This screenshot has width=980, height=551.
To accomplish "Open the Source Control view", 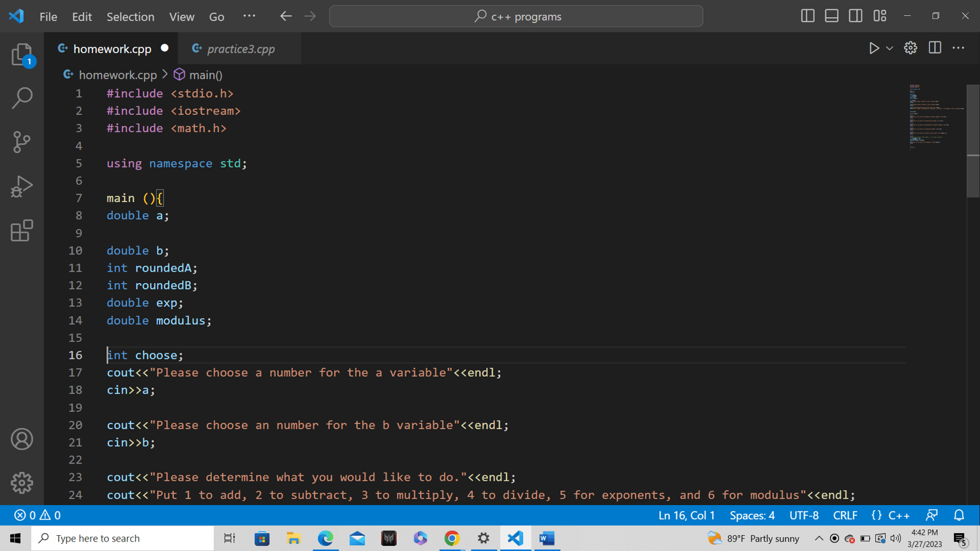I will (x=22, y=142).
